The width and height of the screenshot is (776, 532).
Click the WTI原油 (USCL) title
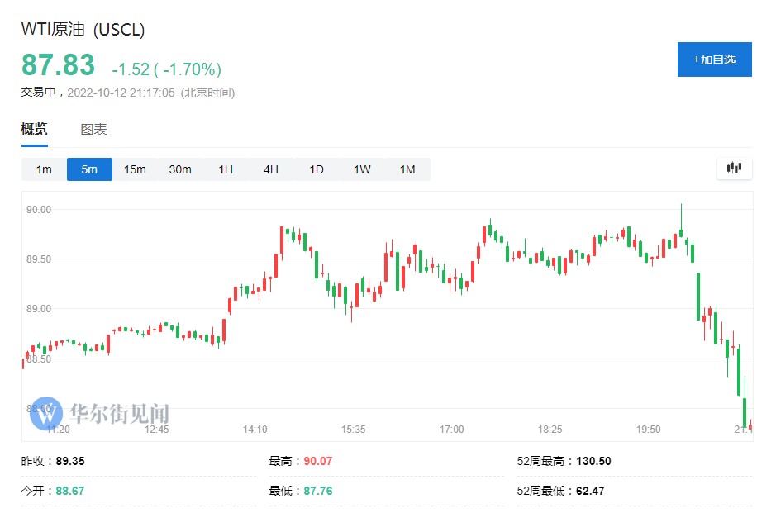83,30
